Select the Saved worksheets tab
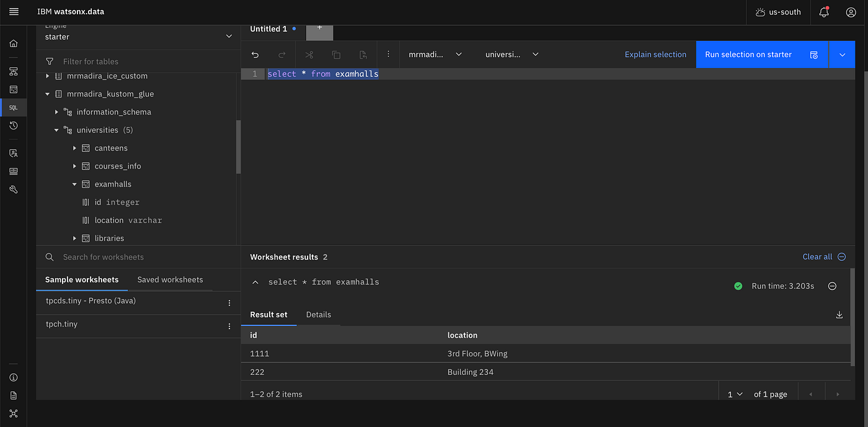Viewport: 868px width, 427px height. 170,280
